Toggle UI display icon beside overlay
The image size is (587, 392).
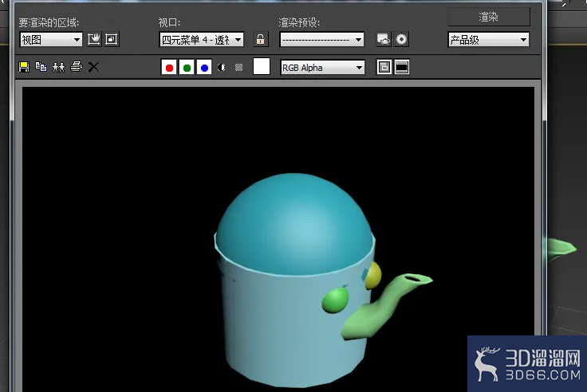click(x=402, y=68)
